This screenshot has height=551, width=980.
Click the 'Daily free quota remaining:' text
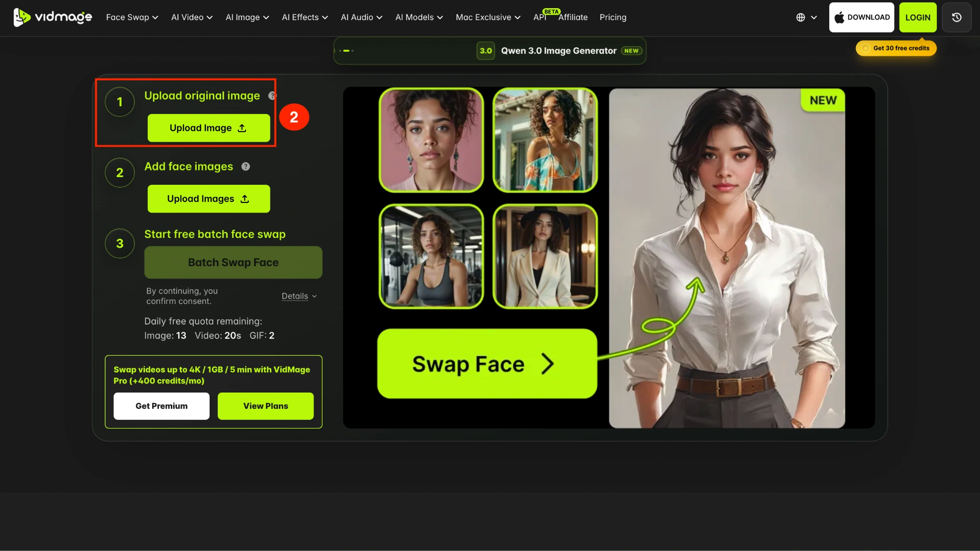click(x=203, y=321)
